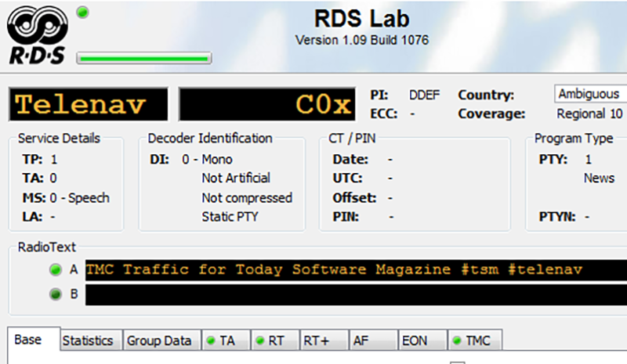Screen dimensions: 627x364
Task: Switch to the Base tab
Action: 28,340
